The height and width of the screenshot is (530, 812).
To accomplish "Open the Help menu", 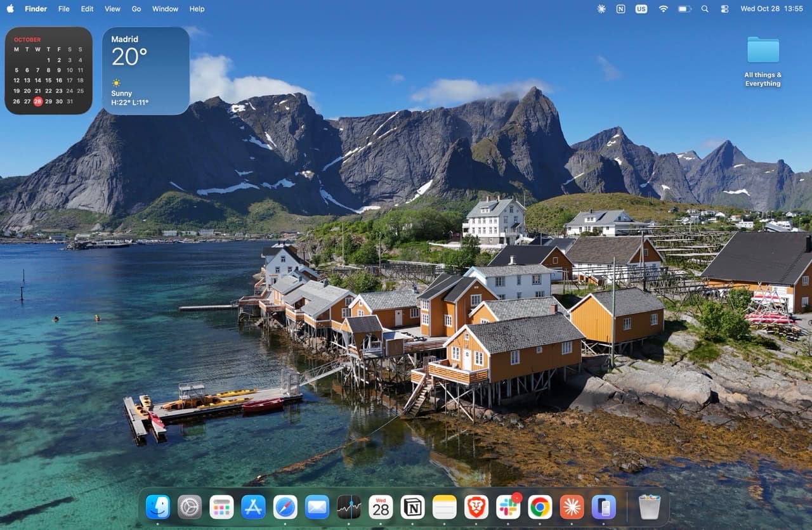I will coord(197,9).
